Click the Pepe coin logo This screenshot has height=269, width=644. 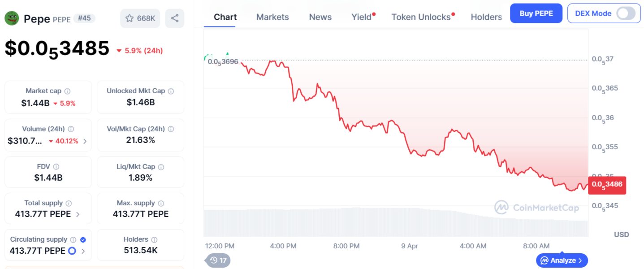pos(11,18)
